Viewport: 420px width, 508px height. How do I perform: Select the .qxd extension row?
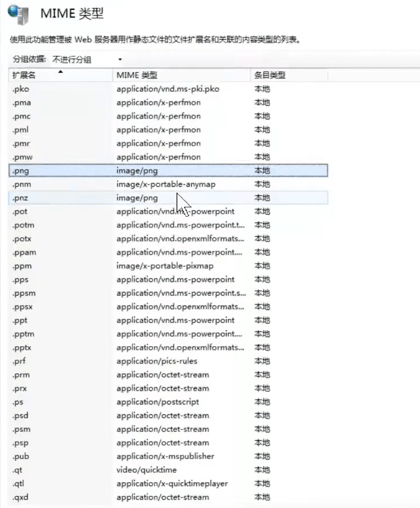tap(168, 497)
